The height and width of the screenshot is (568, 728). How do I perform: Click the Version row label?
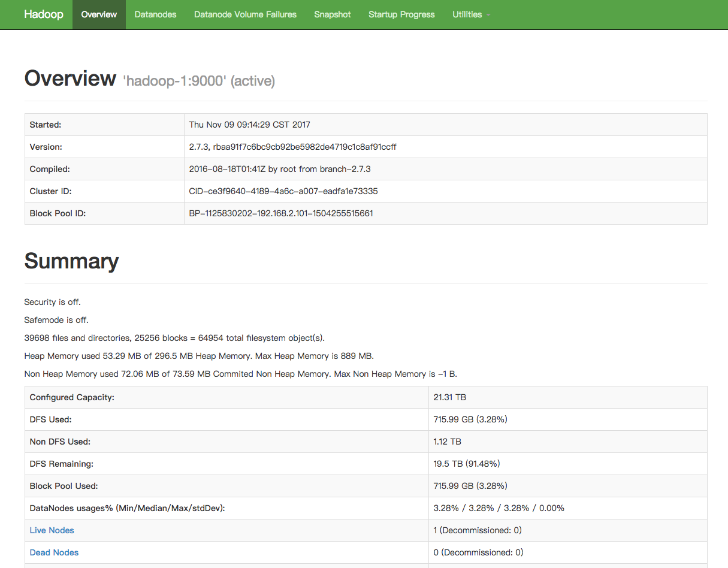pos(46,147)
